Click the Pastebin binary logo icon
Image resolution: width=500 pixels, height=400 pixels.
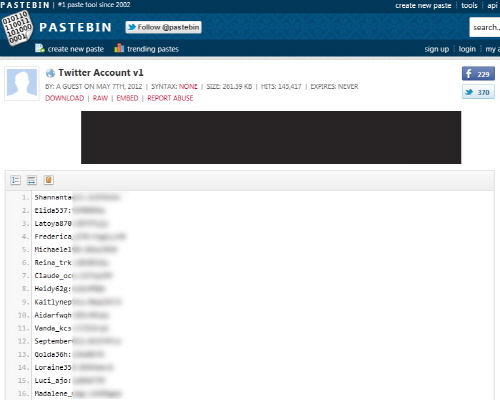pos(17,27)
